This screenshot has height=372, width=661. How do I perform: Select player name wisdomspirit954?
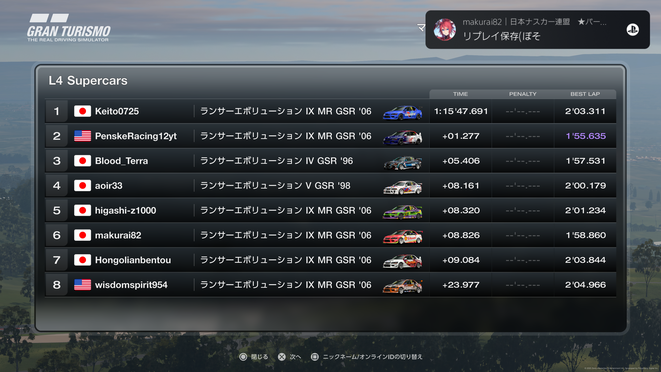[x=131, y=285]
